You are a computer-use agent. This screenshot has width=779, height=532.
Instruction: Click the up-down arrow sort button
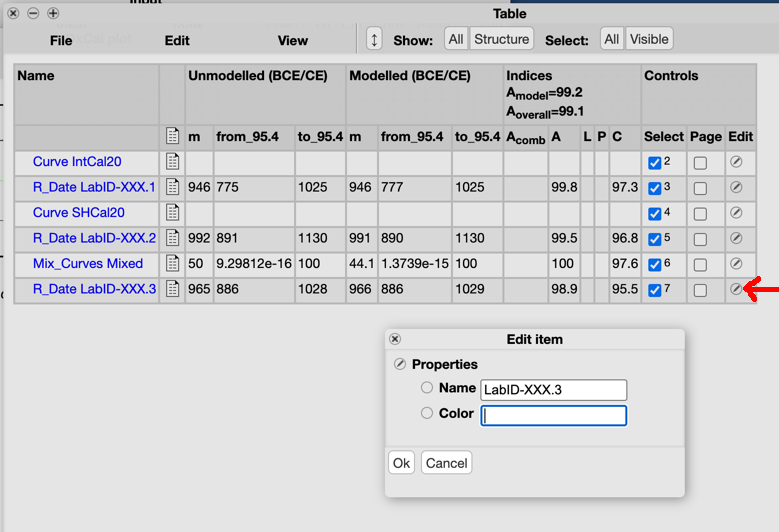[x=374, y=39]
